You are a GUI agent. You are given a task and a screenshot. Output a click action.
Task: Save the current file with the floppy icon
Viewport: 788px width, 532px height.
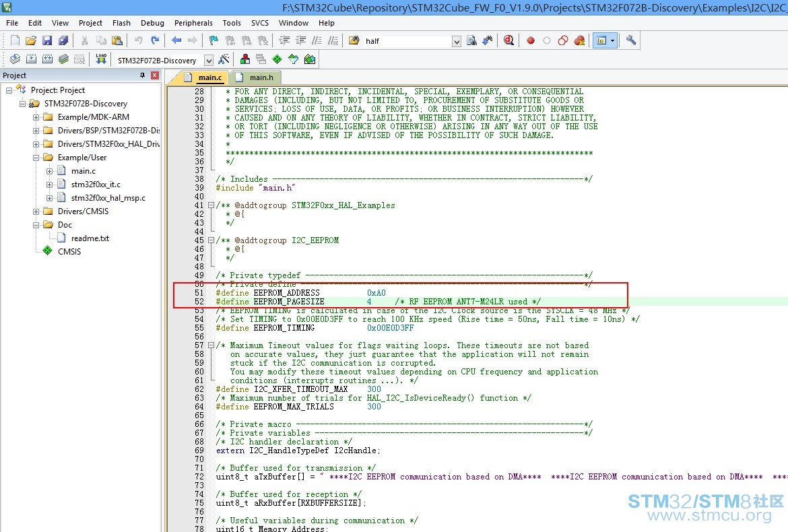(x=47, y=40)
